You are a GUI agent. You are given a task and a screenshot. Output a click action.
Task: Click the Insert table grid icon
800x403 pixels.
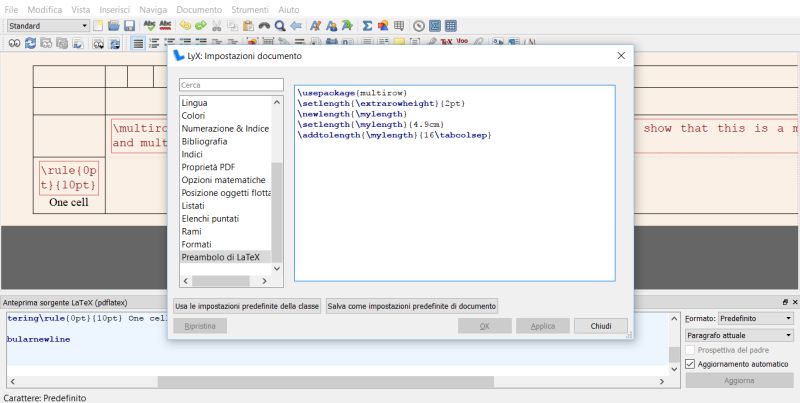tap(398, 26)
